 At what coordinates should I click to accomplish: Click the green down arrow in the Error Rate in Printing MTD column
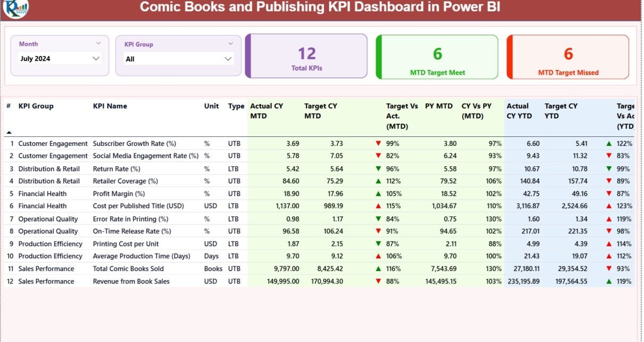(x=378, y=219)
